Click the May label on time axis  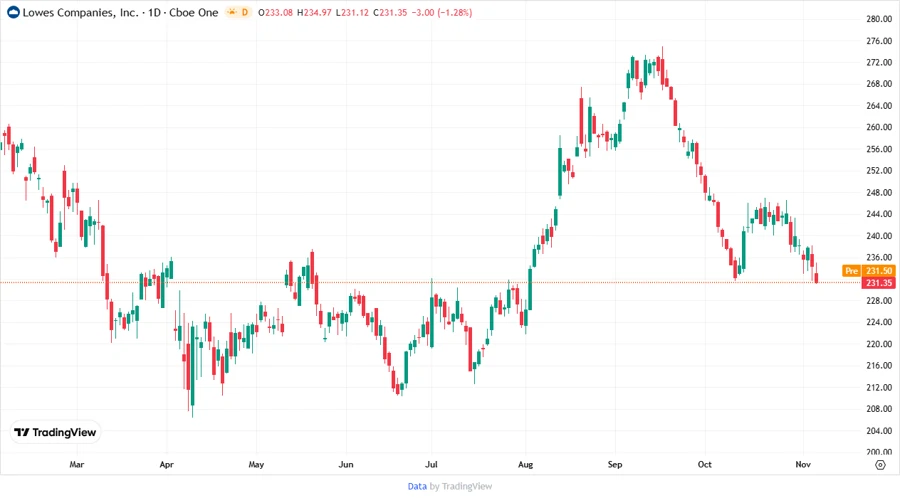coord(256,464)
